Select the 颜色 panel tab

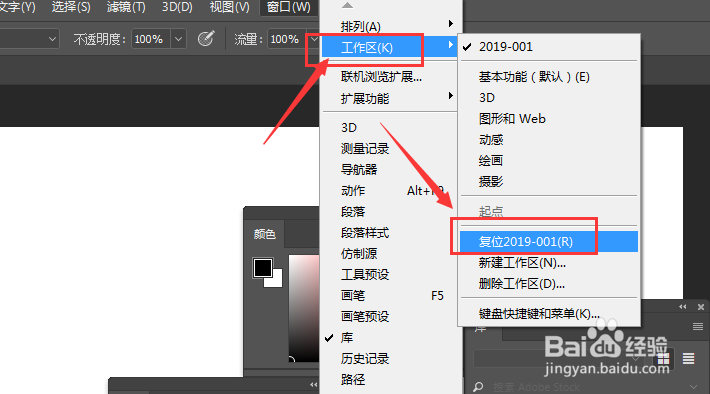click(264, 234)
